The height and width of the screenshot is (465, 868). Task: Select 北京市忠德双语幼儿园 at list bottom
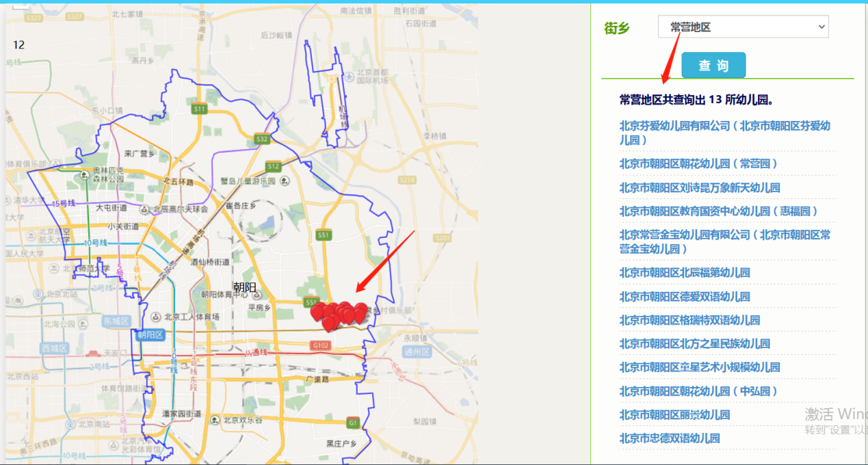[x=670, y=438]
